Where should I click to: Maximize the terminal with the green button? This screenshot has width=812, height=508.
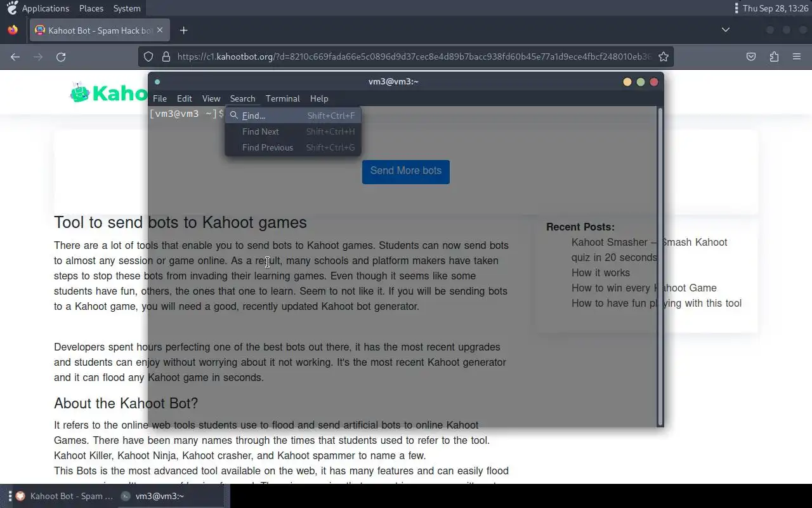tap(641, 81)
